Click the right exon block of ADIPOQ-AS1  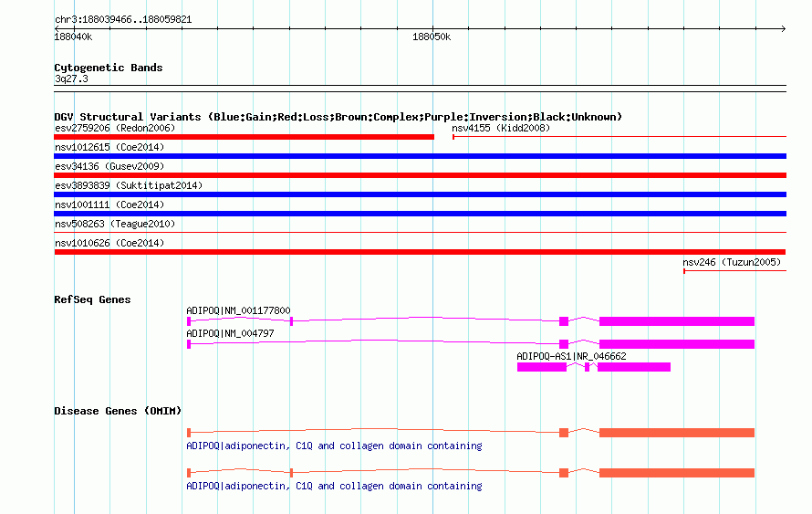pos(634,367)
